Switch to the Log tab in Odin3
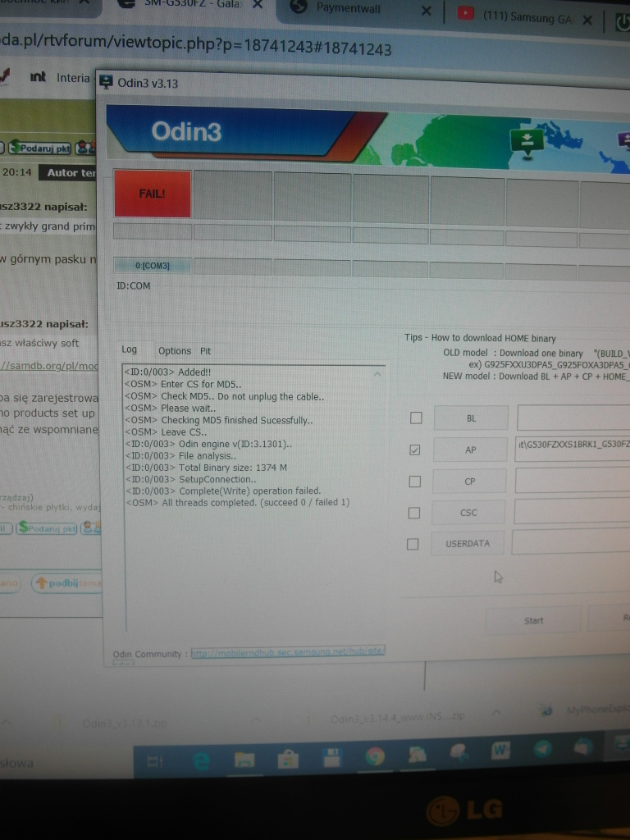The image size is (630, 840). [x=129, y=349]
